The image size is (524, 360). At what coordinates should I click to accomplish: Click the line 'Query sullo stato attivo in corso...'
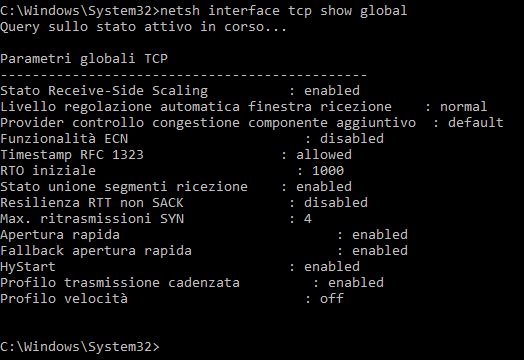tap(143, 27)
